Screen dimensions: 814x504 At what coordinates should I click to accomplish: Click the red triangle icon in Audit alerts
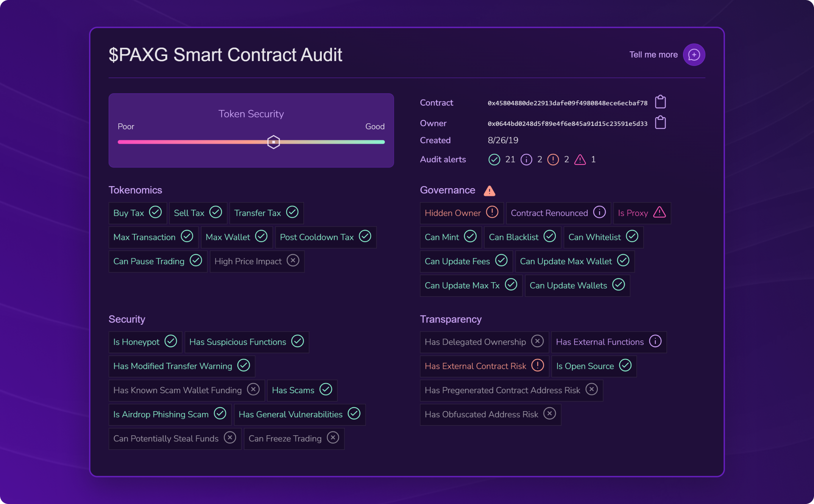point(580,160)
